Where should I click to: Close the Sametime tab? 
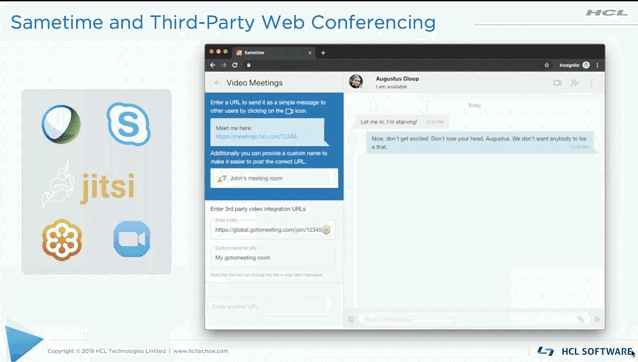click(x=310, y=52)
